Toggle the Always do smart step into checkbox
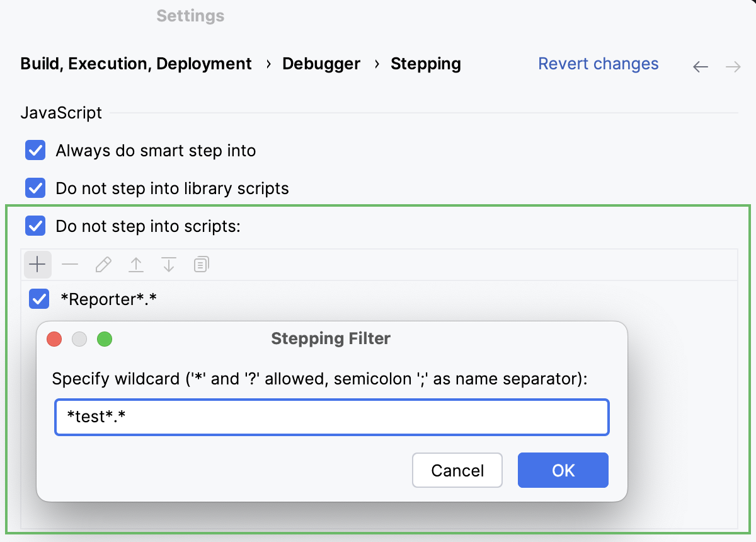This screenshot has height=542, width=756. 35,150
